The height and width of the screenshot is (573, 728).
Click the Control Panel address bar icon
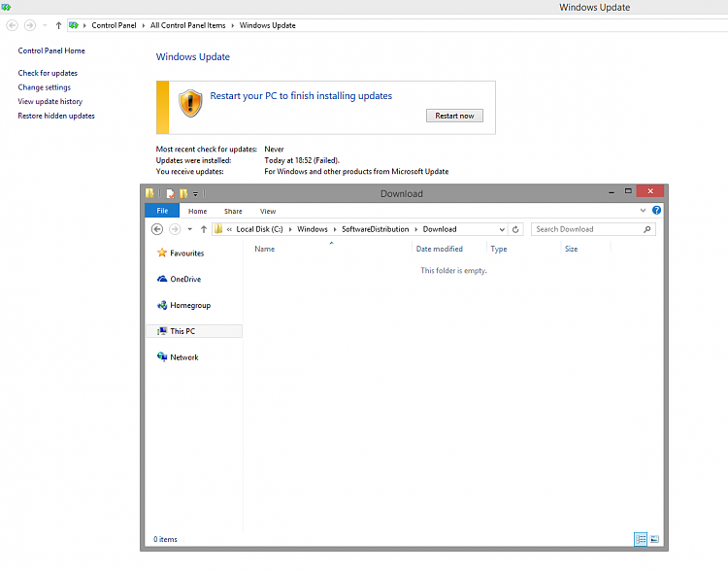point(74,25)
